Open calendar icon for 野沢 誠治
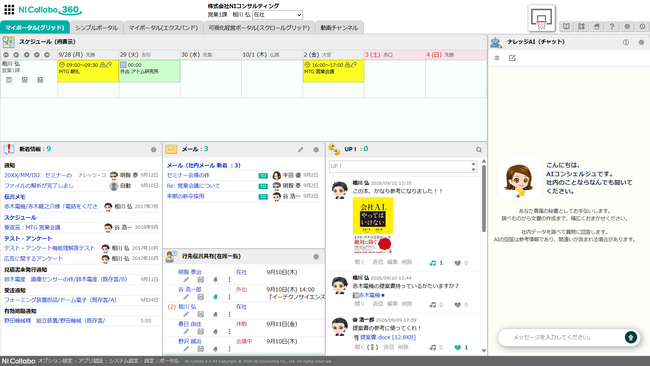The width and height of the screenshot is (650, 366). (x=200, y=349)
